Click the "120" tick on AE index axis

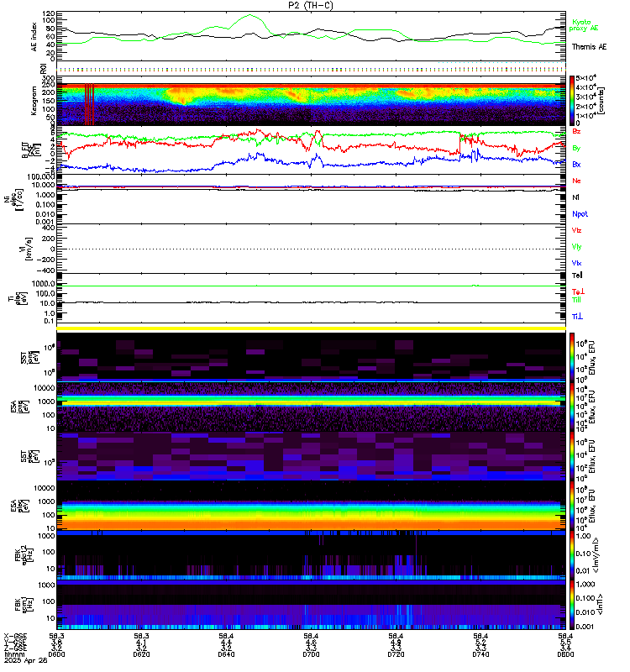pyautogui.click(x=49, y=13)
